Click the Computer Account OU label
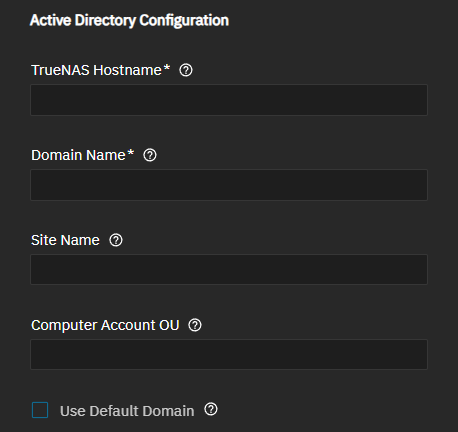 [105, 325]
